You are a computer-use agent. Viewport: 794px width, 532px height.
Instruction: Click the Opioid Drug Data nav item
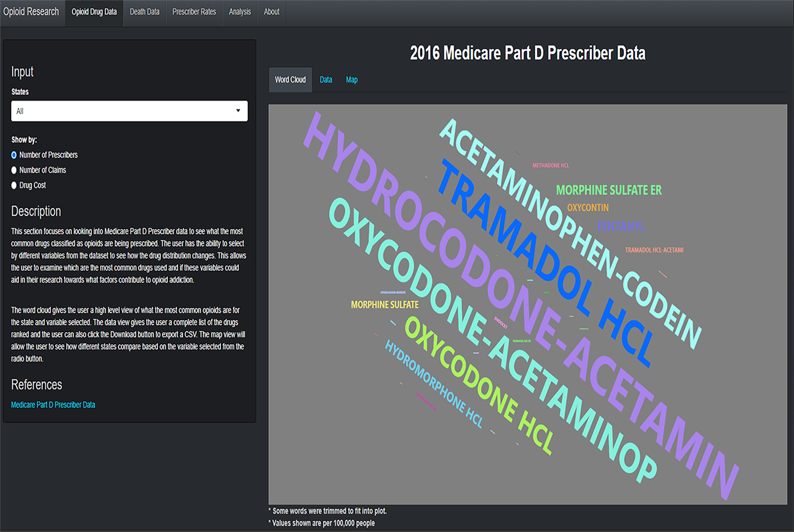coord(94,12)
